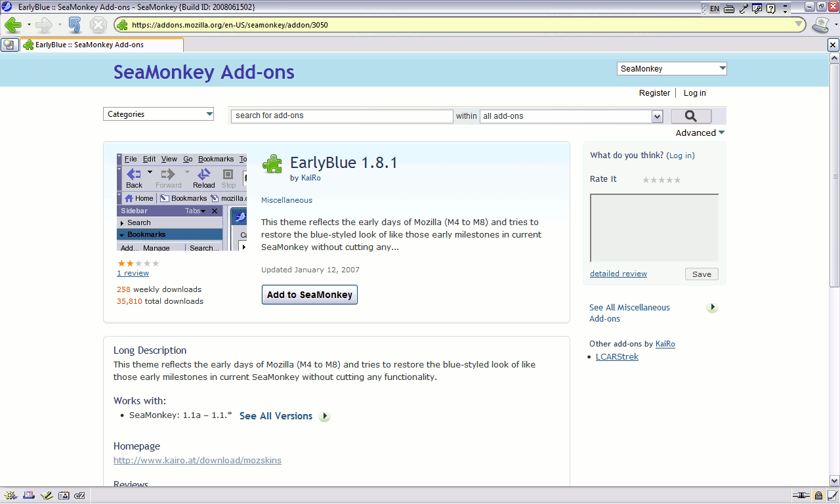
Task: Click the keyboard icon in the language bar
Action: coord(729,9)
